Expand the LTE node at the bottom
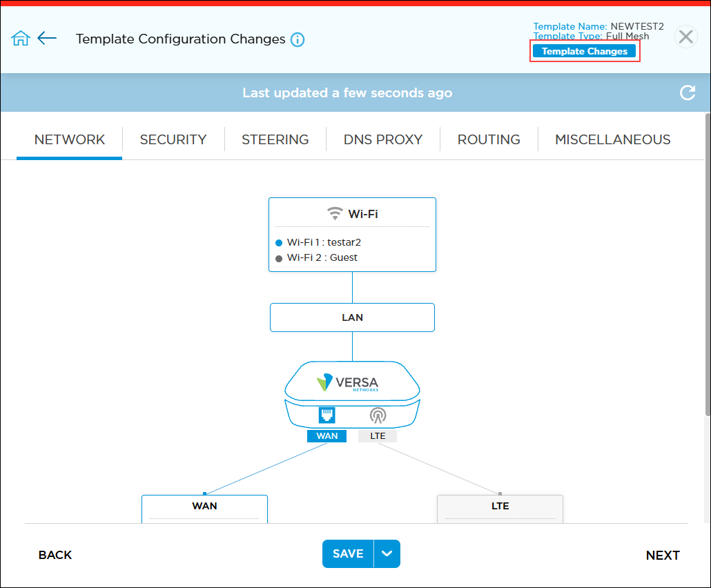The image size is (711, 588). point(500,506)
